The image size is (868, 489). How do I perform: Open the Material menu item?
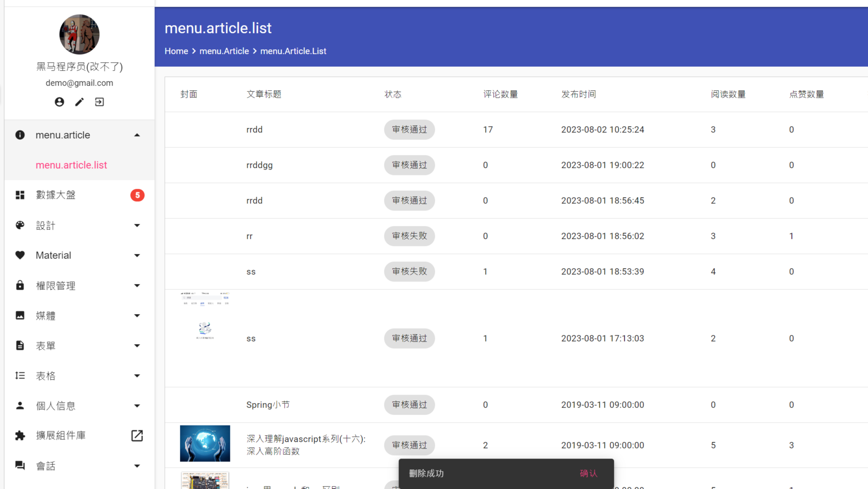click(79, 255)
